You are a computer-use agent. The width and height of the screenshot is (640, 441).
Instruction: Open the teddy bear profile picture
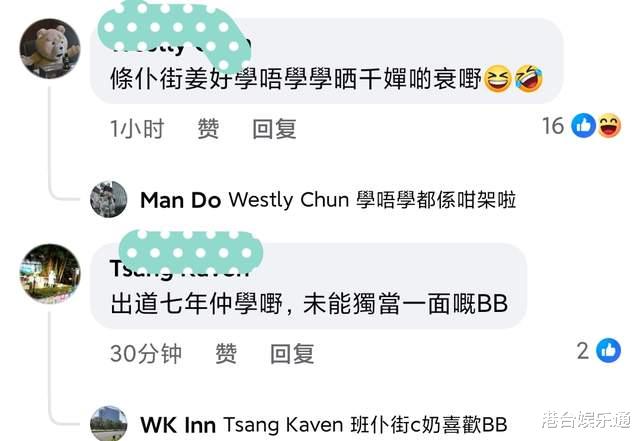(x=50, y=48)
